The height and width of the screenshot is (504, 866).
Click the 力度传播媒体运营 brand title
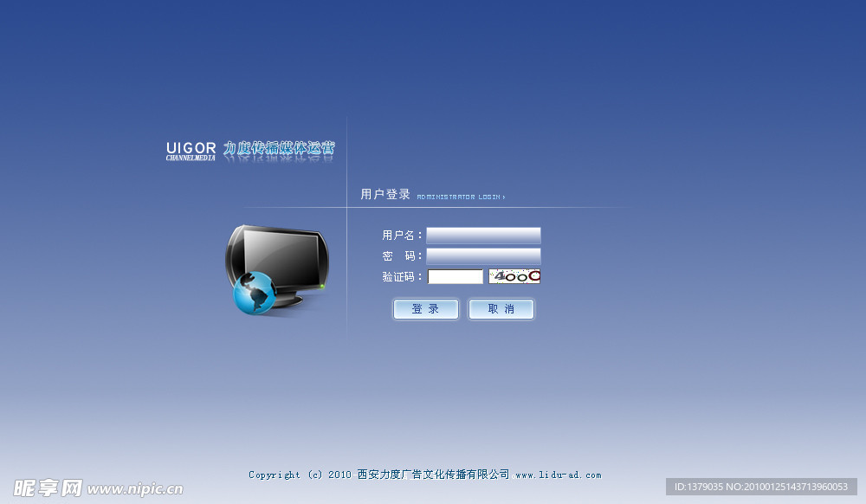pos(279,149)
